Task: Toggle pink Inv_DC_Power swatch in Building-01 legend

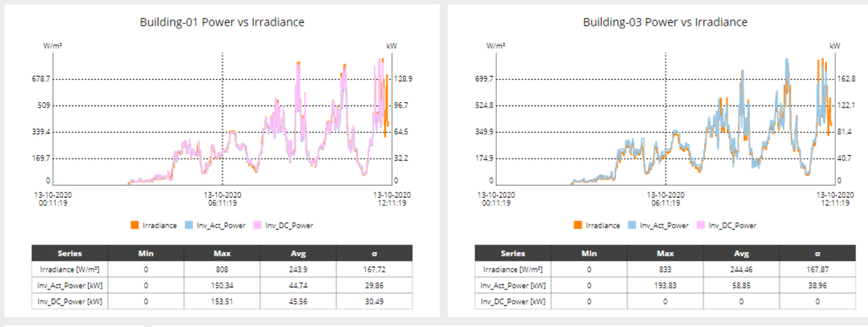Action: (257, 225)
